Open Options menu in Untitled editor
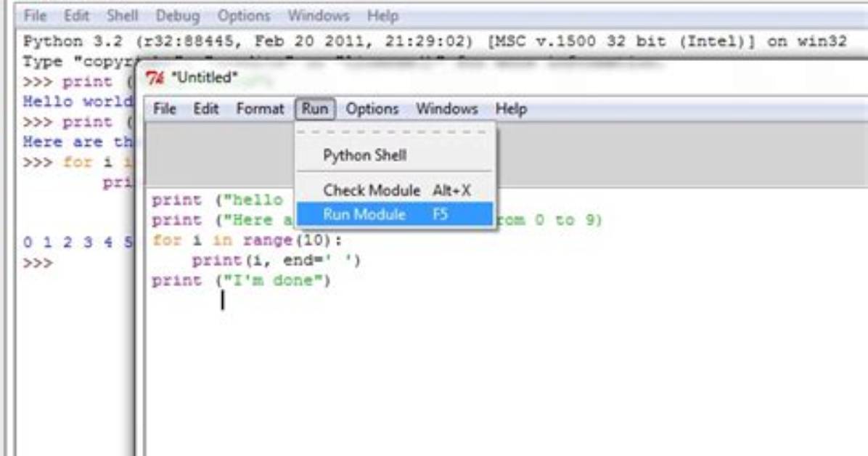 click(x=372, y=109)
